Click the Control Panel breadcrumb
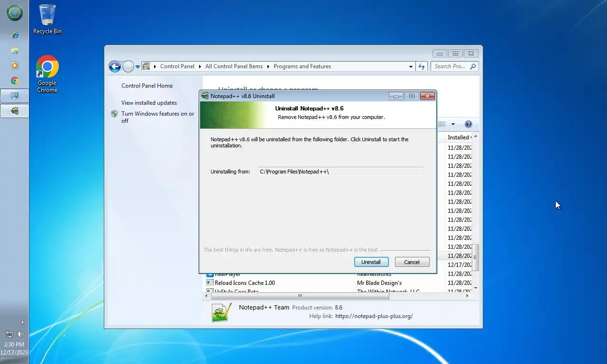Image resolution: width=607 pixels, height=364 pixels. 177,66
